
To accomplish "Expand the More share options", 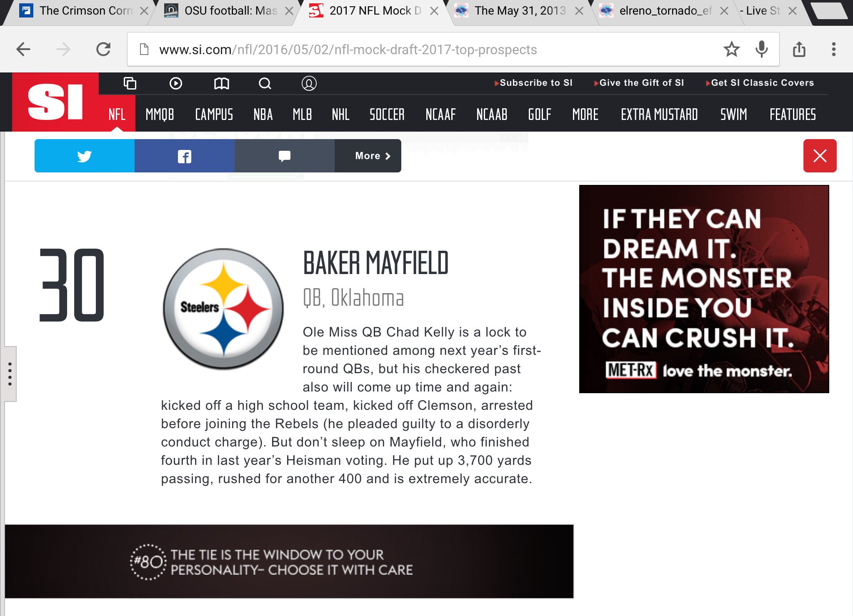I will [368, 156].
